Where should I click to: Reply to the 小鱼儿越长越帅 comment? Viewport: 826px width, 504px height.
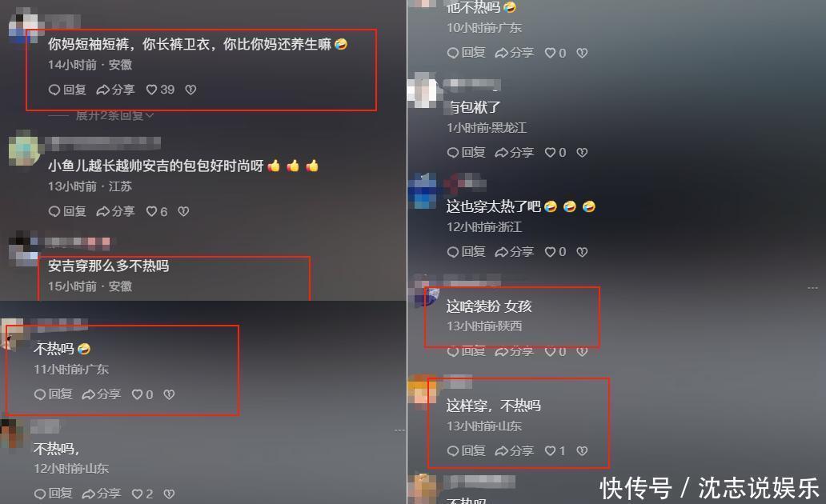coord(67,211)
